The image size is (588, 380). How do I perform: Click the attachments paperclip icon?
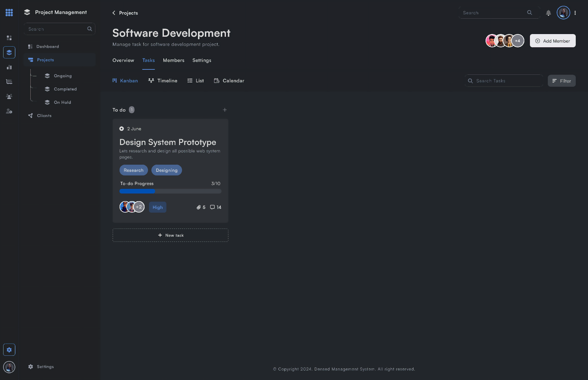click(x=199, y=207)
